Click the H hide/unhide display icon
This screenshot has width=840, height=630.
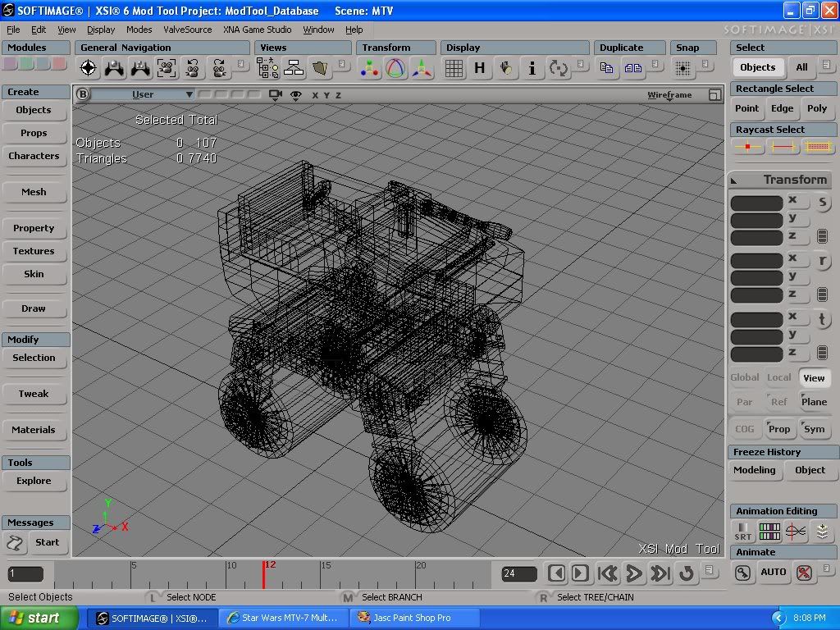479,68
